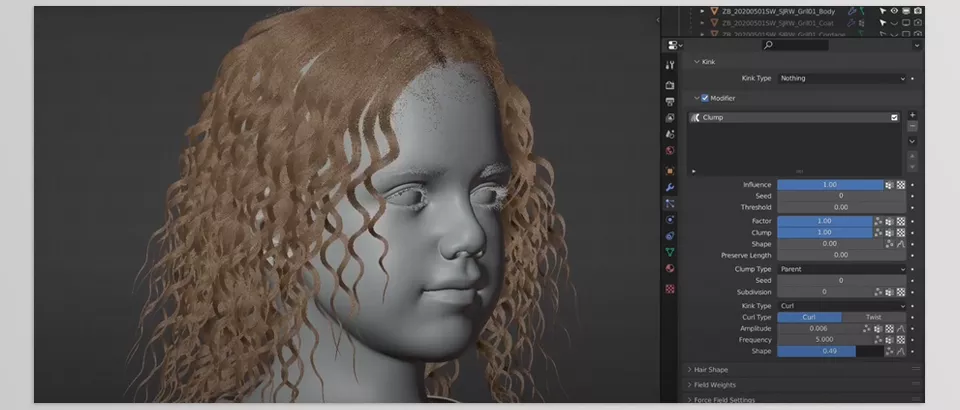Adjust the kink Shape 0.49 slider

(830, 351)
